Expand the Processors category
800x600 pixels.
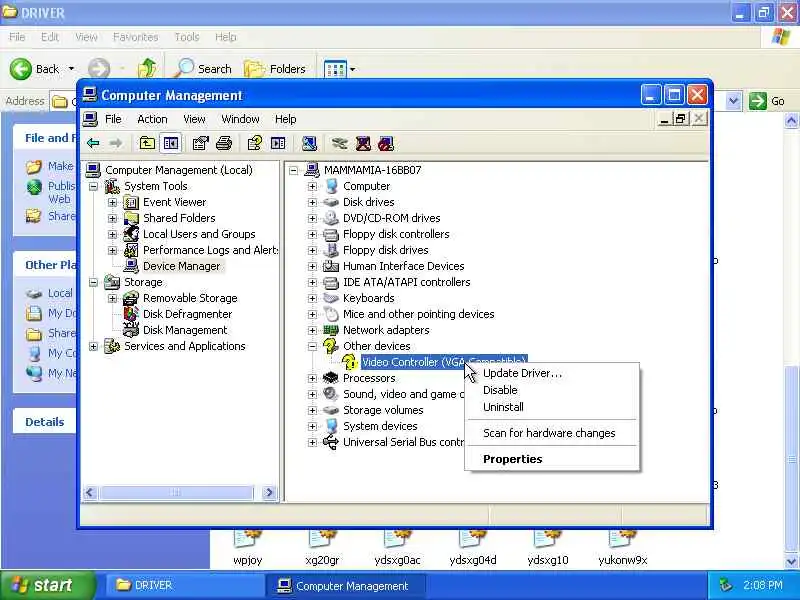click(x=312, y=379)
